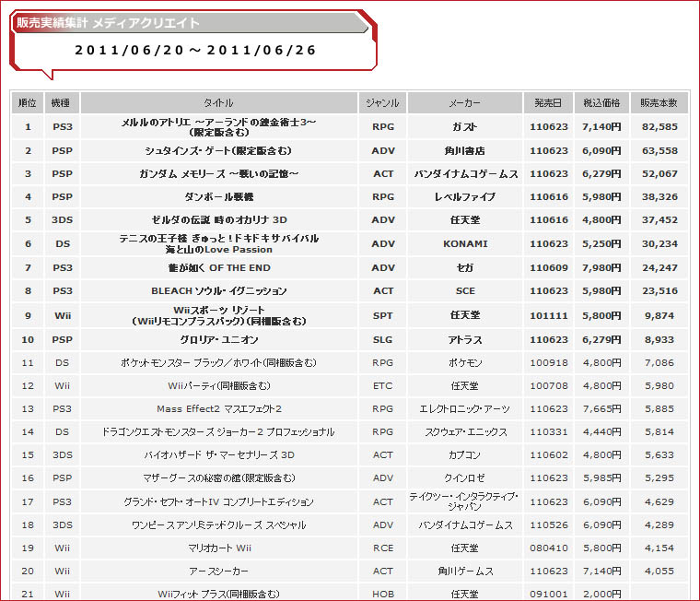Screen dimensions: 700x601
Task: Select the title 龍が如く OF THE END
Action: click(x=219, y=267)
